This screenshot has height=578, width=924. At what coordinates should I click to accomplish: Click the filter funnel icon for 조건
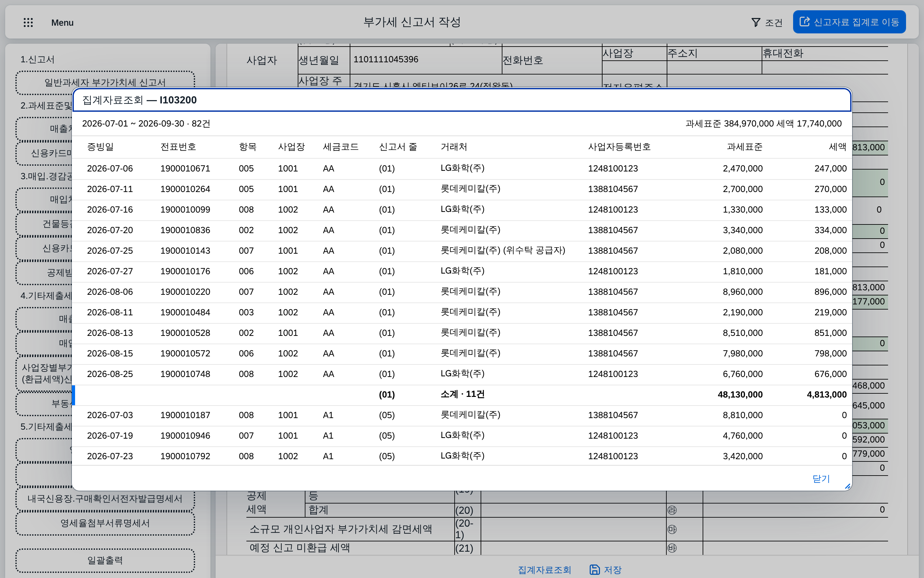(756, 22)
